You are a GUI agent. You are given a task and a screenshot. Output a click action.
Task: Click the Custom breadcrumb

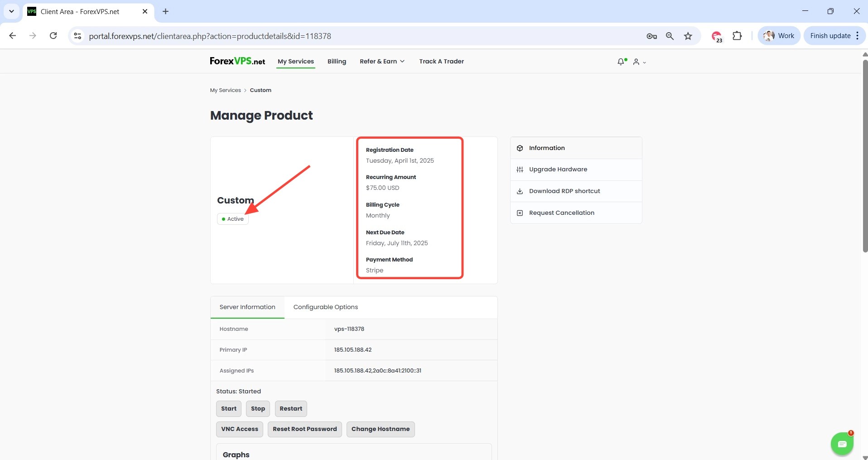(260, 90)
